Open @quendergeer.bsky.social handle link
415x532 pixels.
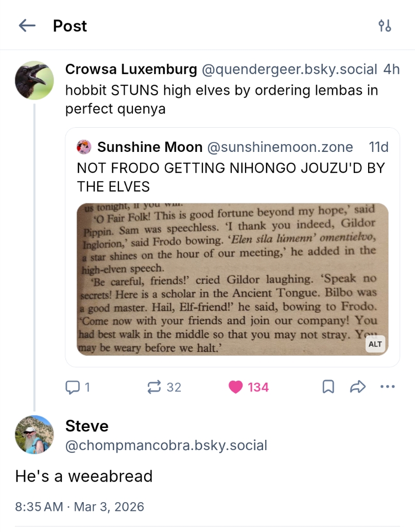[289, 70]
